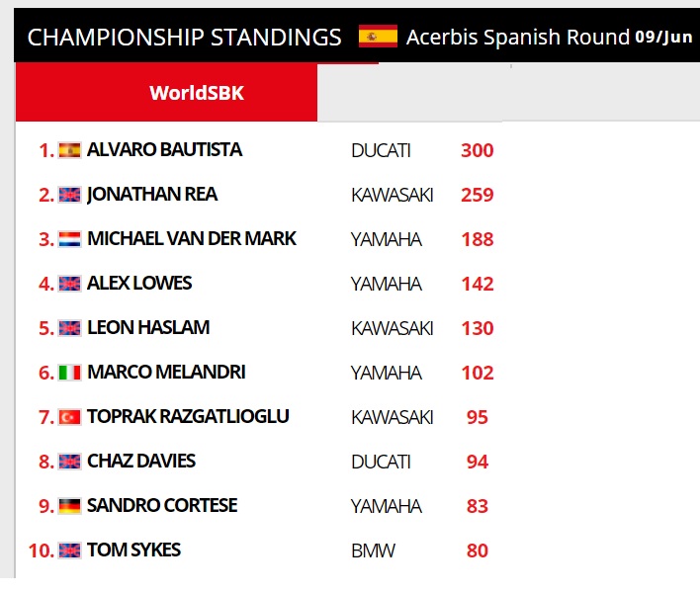Click the Italian flag next to Marco Melandri
The height and width of the screenshot is (593, 700).
tap(69, 373)
